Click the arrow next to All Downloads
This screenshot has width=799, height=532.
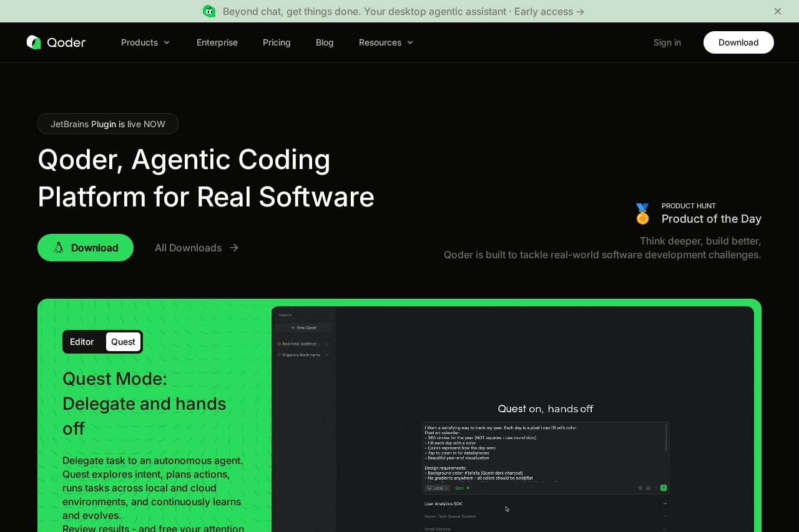point(234,248)
